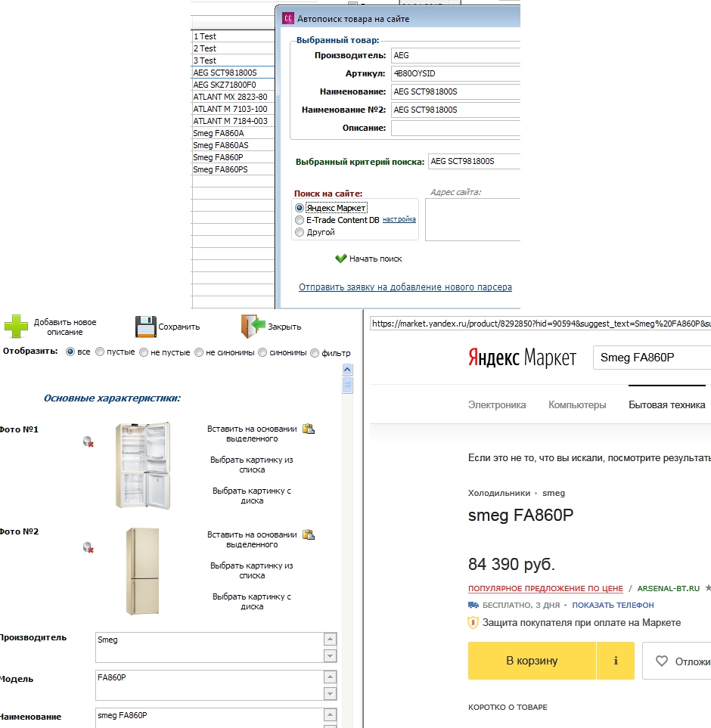Viewport: 711px width, 728px height.
Task: Click Показать телефон link
Action: tap(613, 605)
